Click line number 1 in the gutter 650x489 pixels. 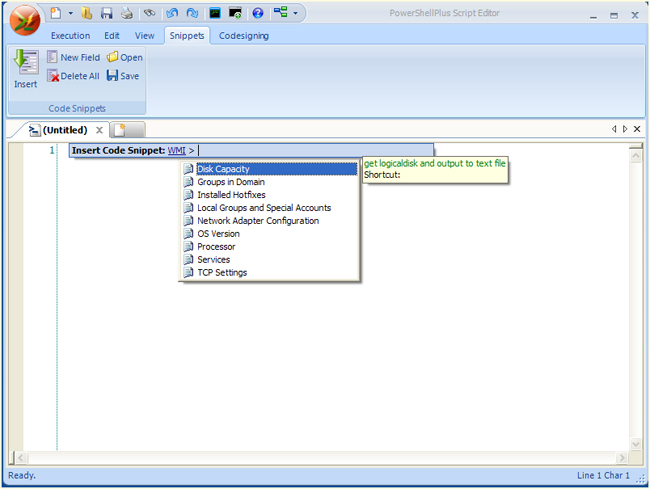click(x=52, y=150)
